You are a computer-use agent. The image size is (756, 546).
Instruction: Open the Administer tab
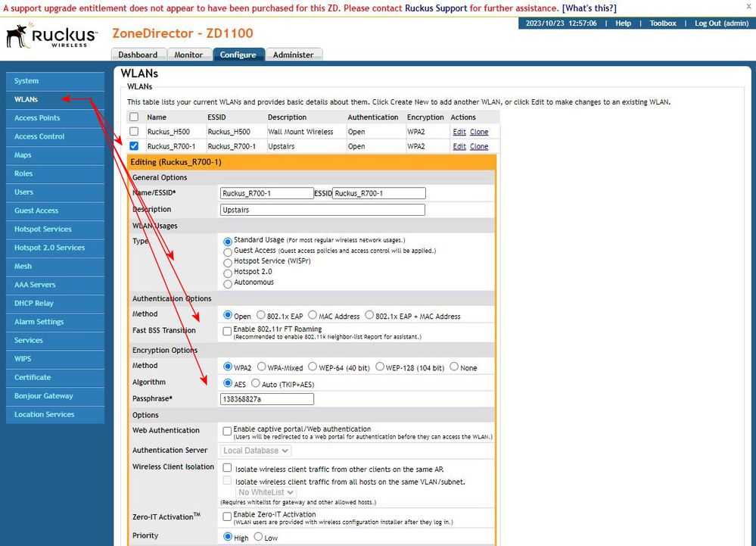293,55
